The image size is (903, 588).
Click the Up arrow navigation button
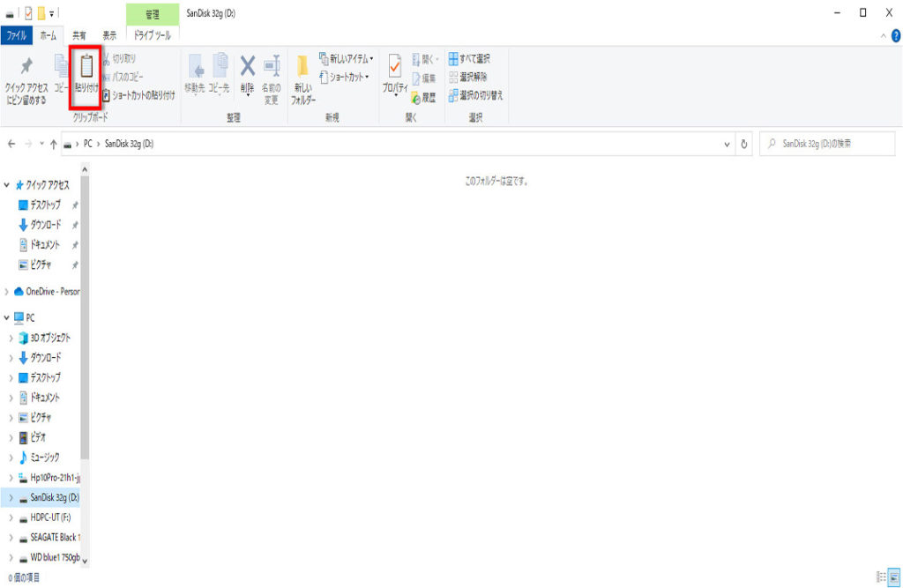tap(54, 144)
